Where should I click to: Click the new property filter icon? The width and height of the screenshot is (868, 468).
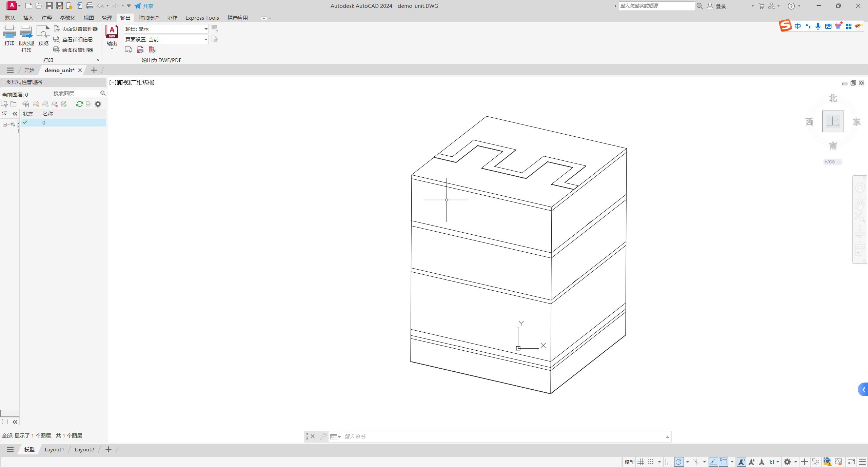coord(4,104)
